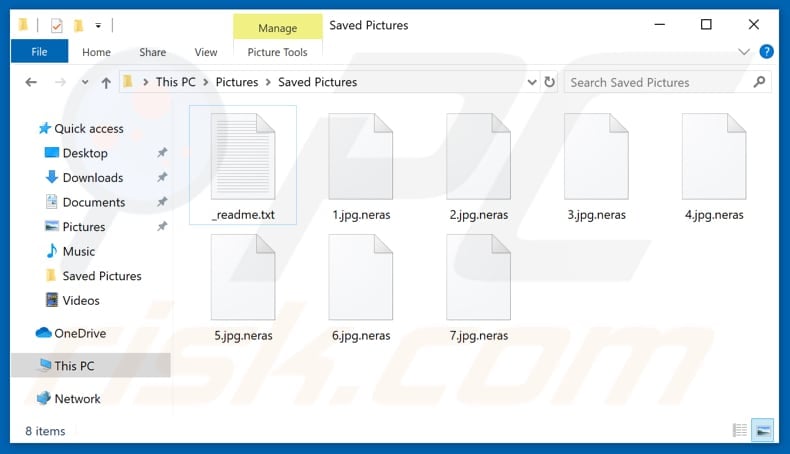Maximize the Saved Pictures window
This screenshot has height=454, width=790.
point(706,24)
